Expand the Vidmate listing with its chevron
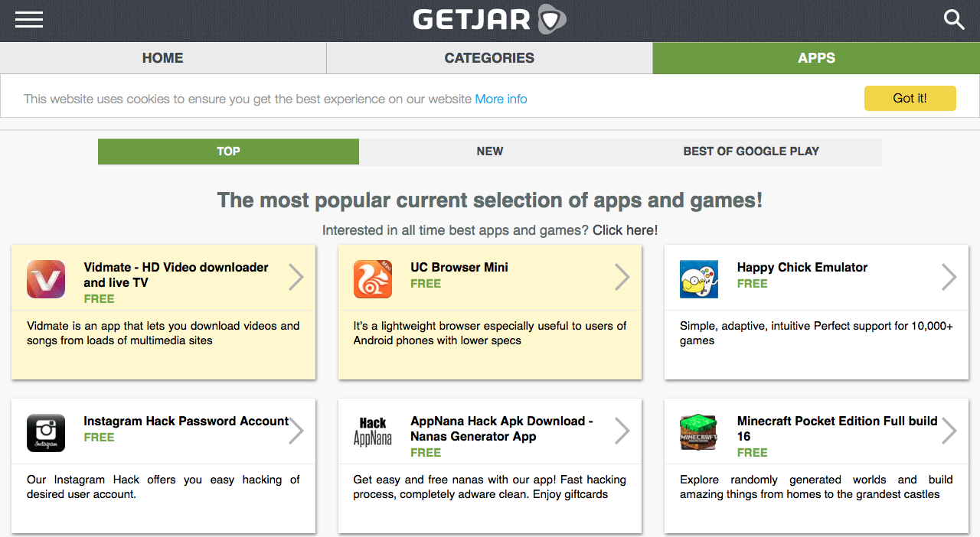This screenshot has width=980, height=537. pos(296,277)
